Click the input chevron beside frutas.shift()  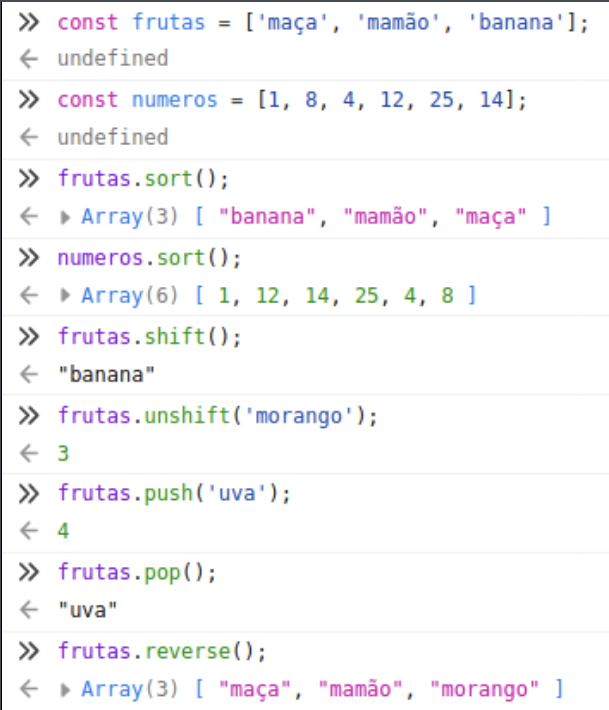(28, 336)
